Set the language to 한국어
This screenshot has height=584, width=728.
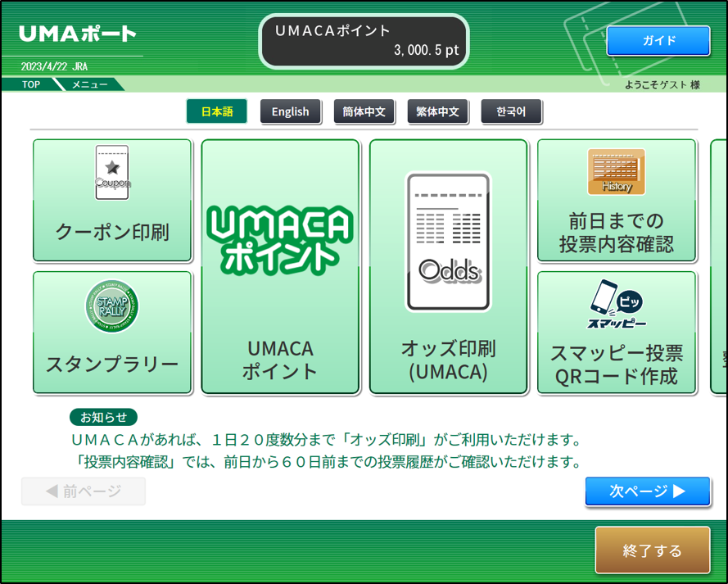(511, 112)
